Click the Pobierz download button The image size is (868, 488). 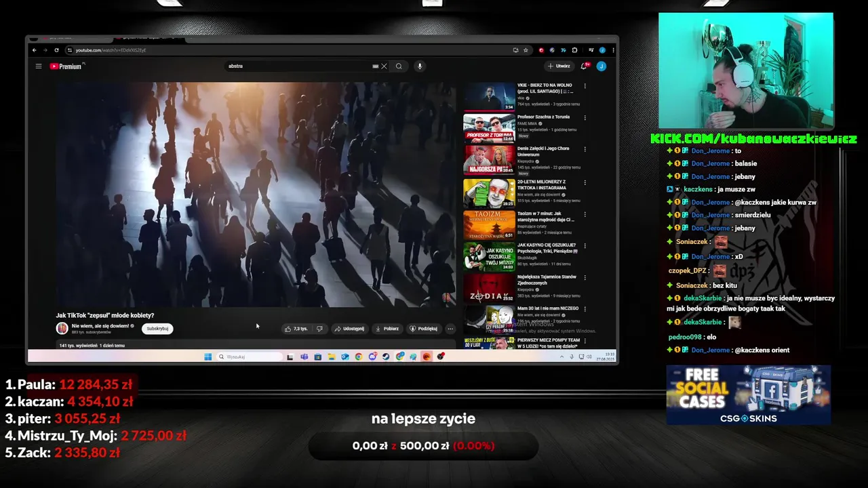[387, 329]
